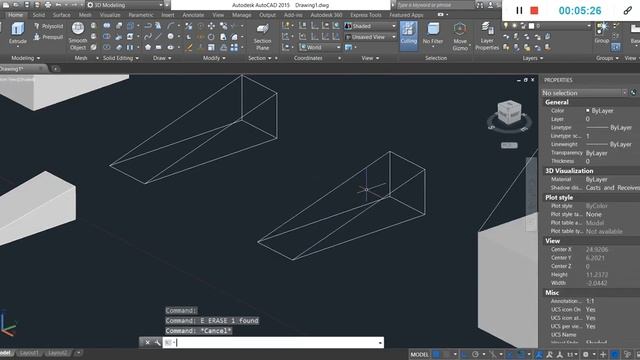The width and height of the screenshot is (640, 360).
Task: Expand the Modeling panel
Action: (x=25, y=58)
